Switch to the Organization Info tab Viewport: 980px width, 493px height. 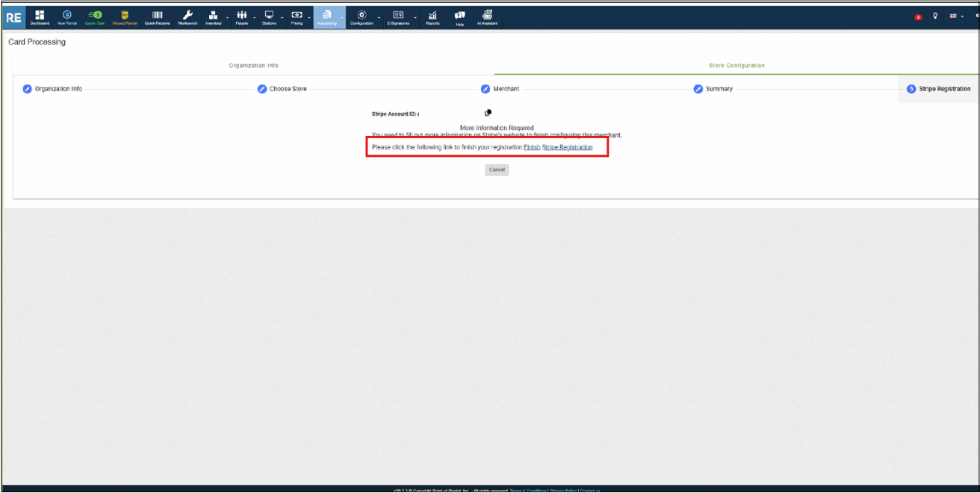pos(253,66)
